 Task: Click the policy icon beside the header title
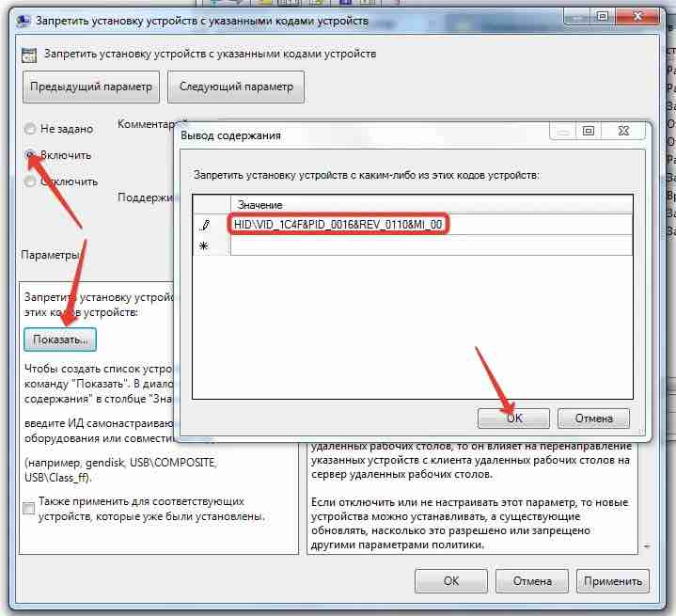click(x=29, y=55)
